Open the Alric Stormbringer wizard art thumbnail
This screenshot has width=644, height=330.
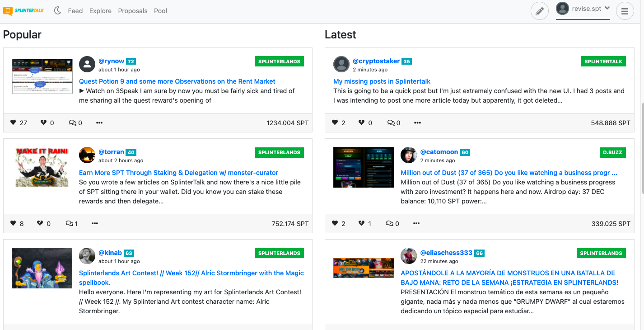tap(42, 268)
